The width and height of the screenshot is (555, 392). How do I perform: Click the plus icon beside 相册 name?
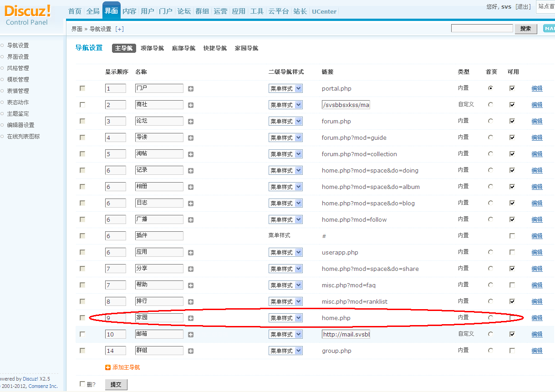[x=191, y=187]
